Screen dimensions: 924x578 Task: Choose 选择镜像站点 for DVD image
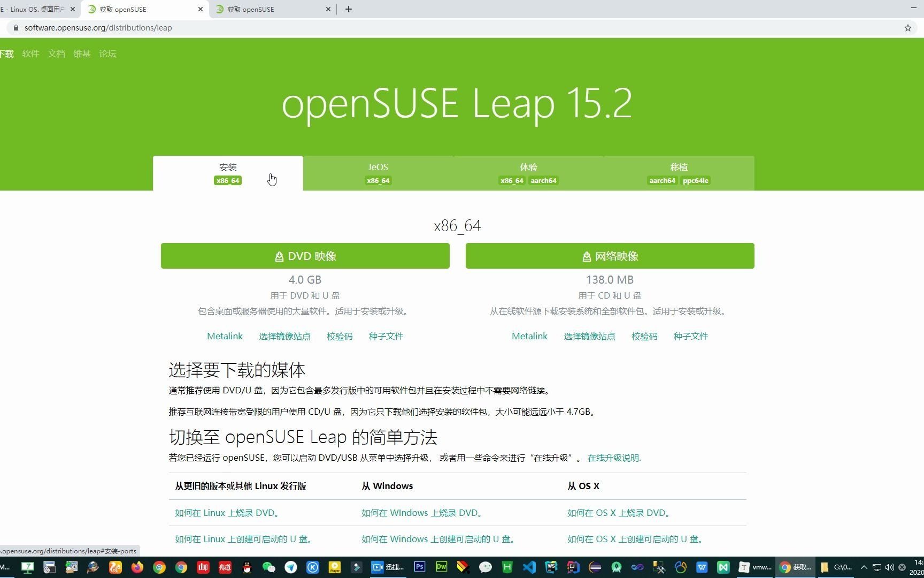(284, 336)
